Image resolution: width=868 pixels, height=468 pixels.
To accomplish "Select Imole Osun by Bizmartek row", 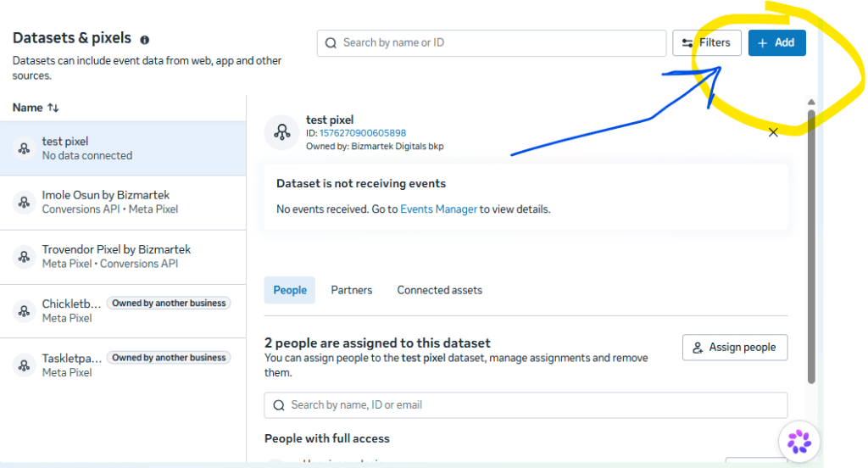I will point(123,203).
